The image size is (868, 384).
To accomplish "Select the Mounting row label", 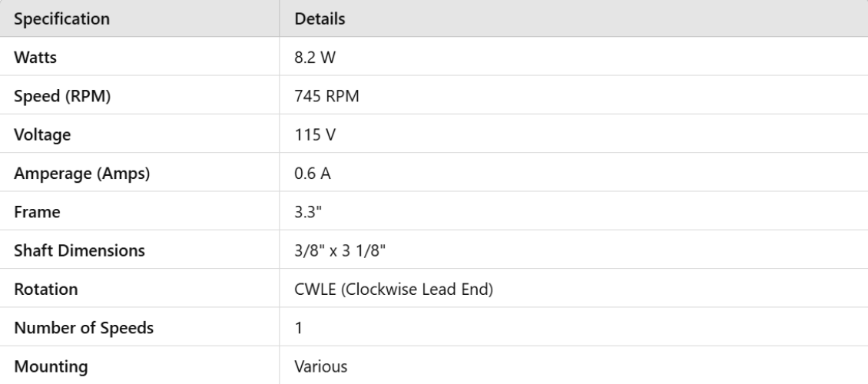I will 48,366.
